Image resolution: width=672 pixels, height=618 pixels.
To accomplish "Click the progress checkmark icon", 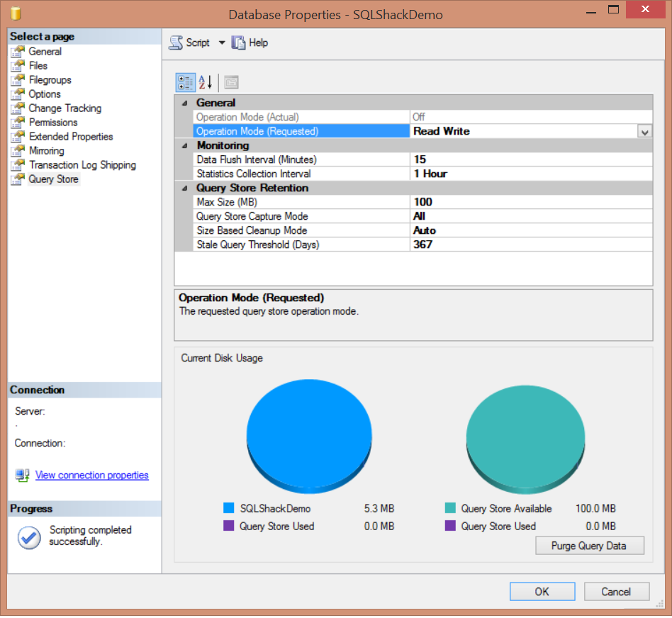I will click(x=29, y=537).
